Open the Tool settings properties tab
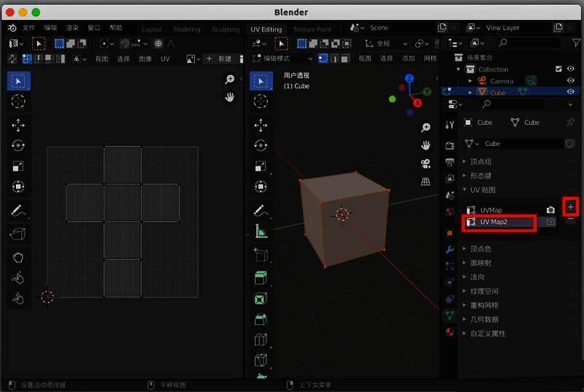Screen dimensions: 584x392 pos(450,125)
